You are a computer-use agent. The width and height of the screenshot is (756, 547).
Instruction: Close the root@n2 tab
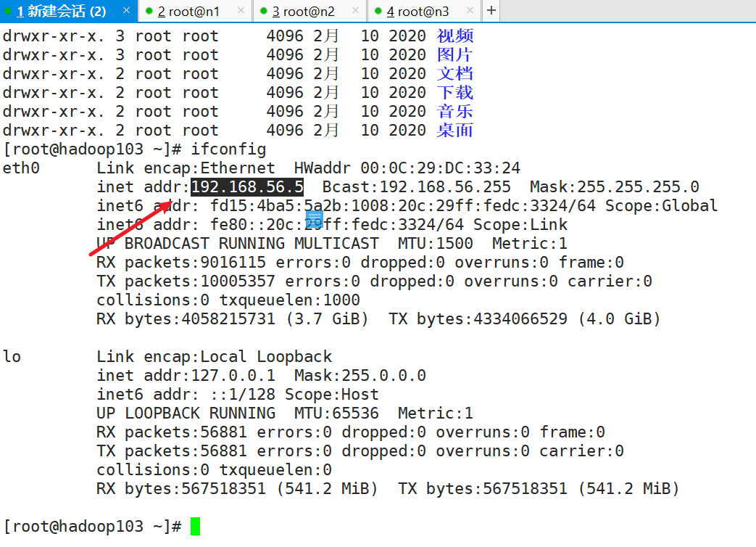[355, 10]
